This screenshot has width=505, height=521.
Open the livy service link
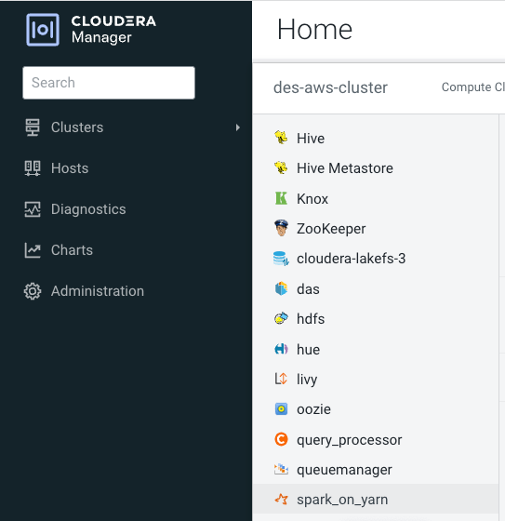click(x=307, y=380)
